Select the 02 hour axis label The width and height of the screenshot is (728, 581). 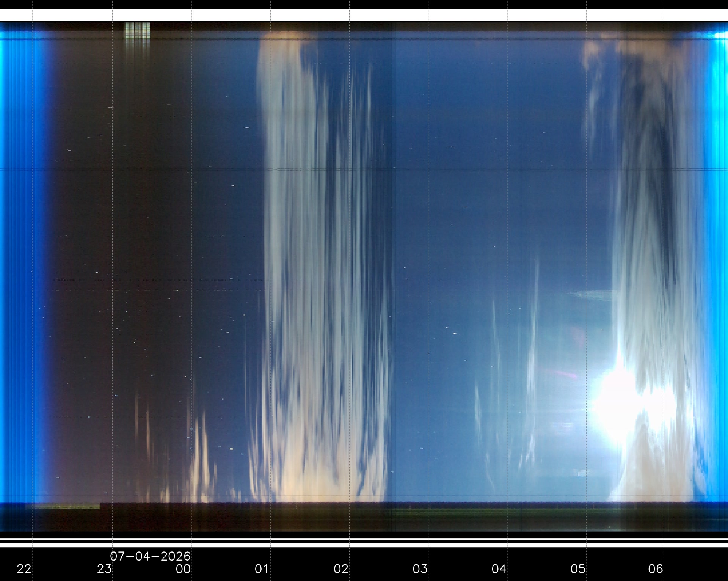pos(341,569)
